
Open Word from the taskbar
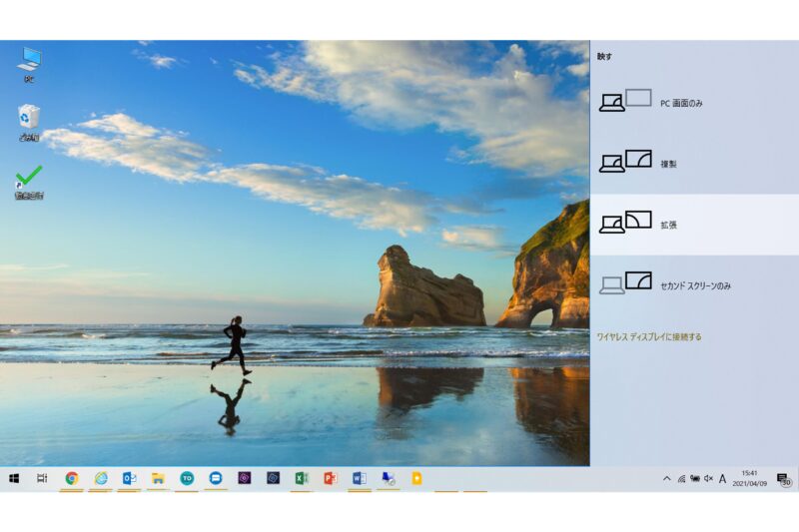point(360,479)
